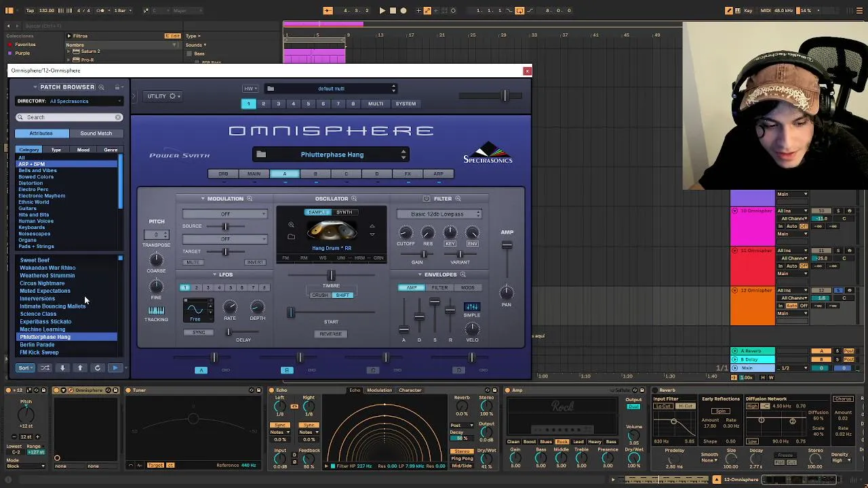Show the Mods envelope
The height and width of the screenshot is (488, 868).
(468, 288)
